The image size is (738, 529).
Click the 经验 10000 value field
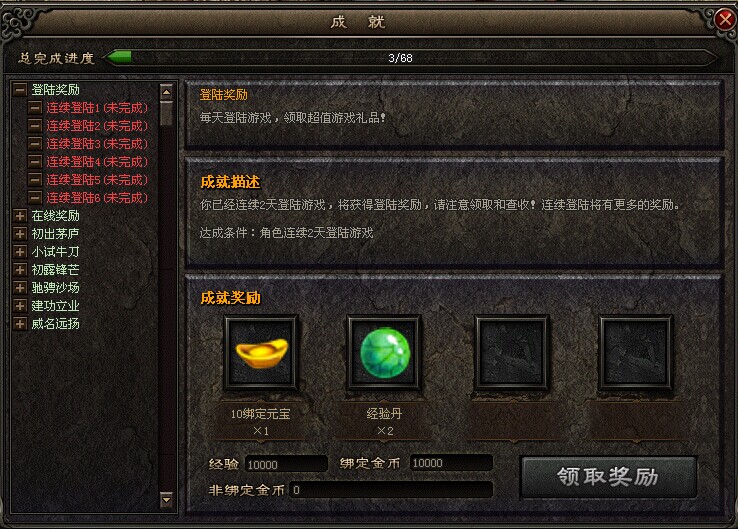coord(286,464)
